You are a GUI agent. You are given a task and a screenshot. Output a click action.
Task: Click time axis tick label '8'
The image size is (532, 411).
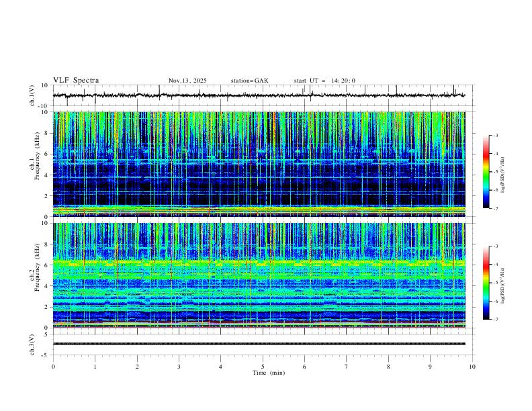(388, 367)
